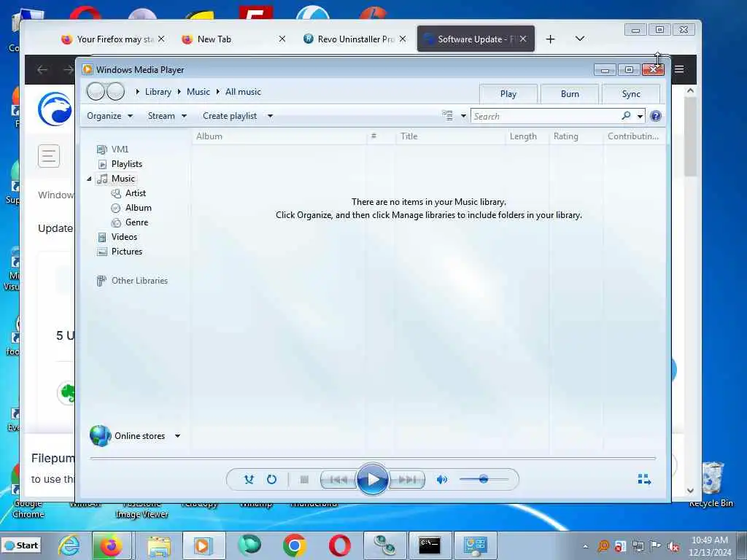This screenshot has width=747, height=560.
Task: Select Genre under Music
Action: click(136, 222)
